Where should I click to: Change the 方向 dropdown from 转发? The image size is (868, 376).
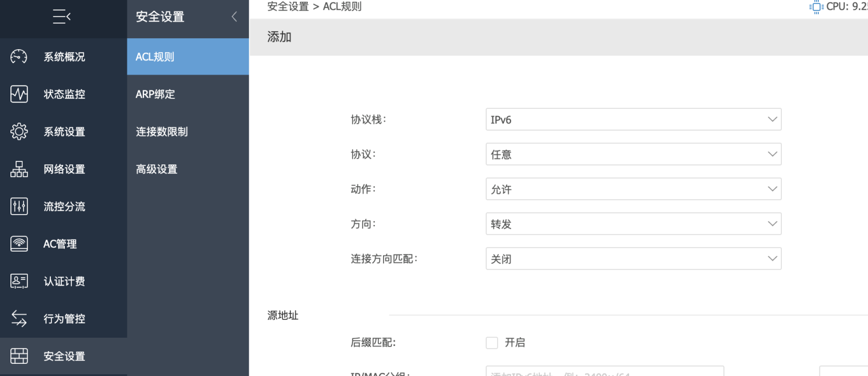(633, 224)
